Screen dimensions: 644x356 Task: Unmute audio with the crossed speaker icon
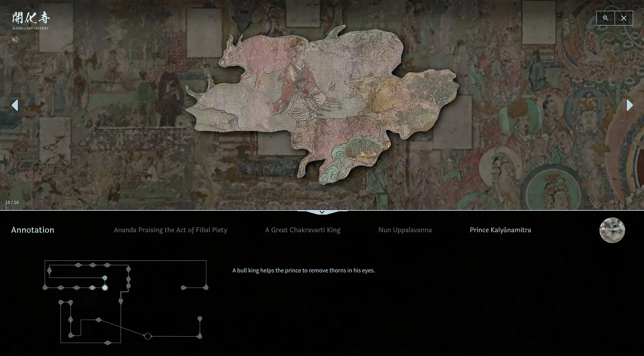15,40
